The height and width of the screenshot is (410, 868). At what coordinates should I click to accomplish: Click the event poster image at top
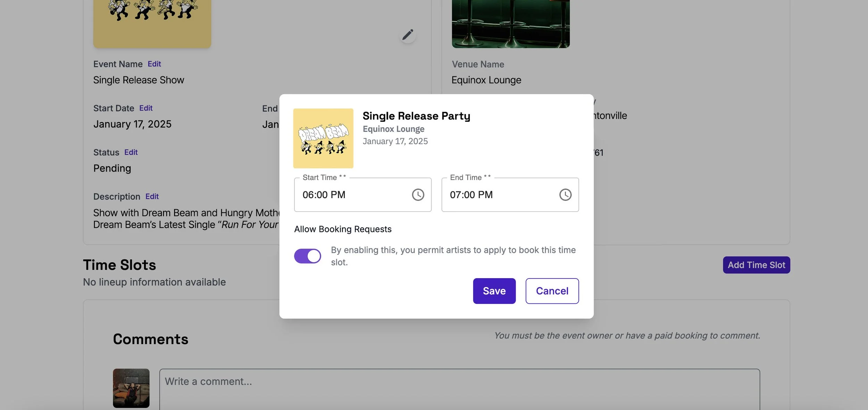(152, 24)
